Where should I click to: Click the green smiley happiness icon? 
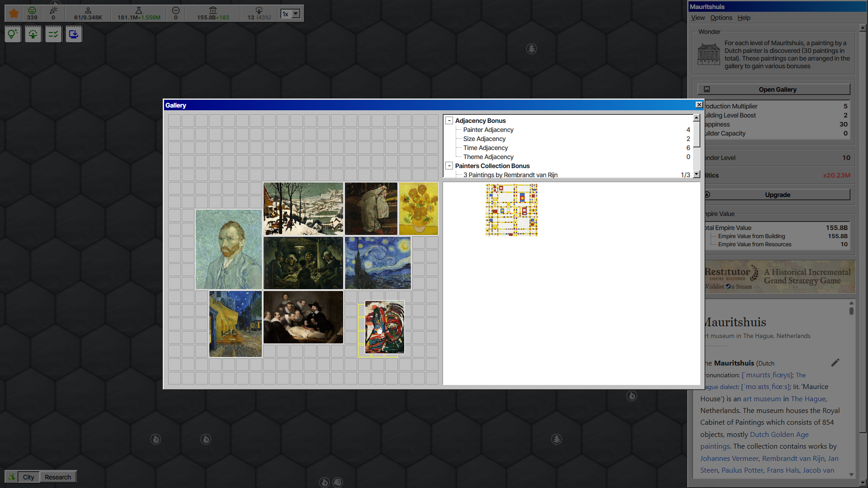pyautogui.click(x=32, y=10)
